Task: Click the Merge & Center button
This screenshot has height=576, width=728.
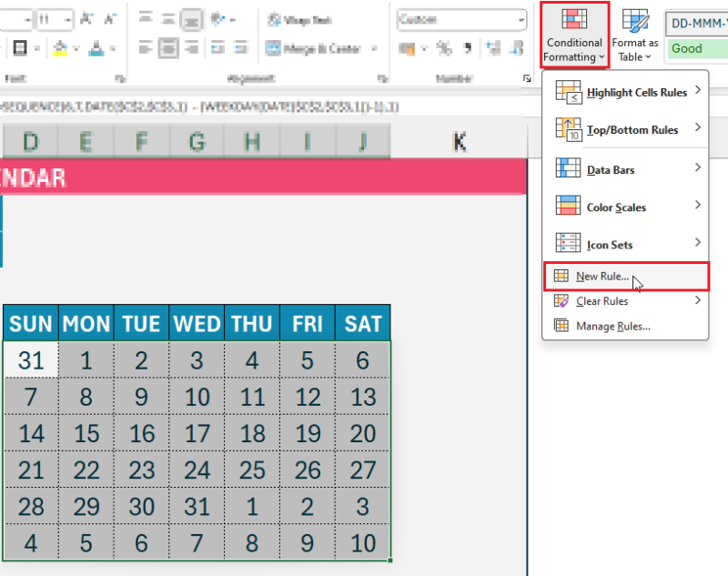Action: [312, 49]
